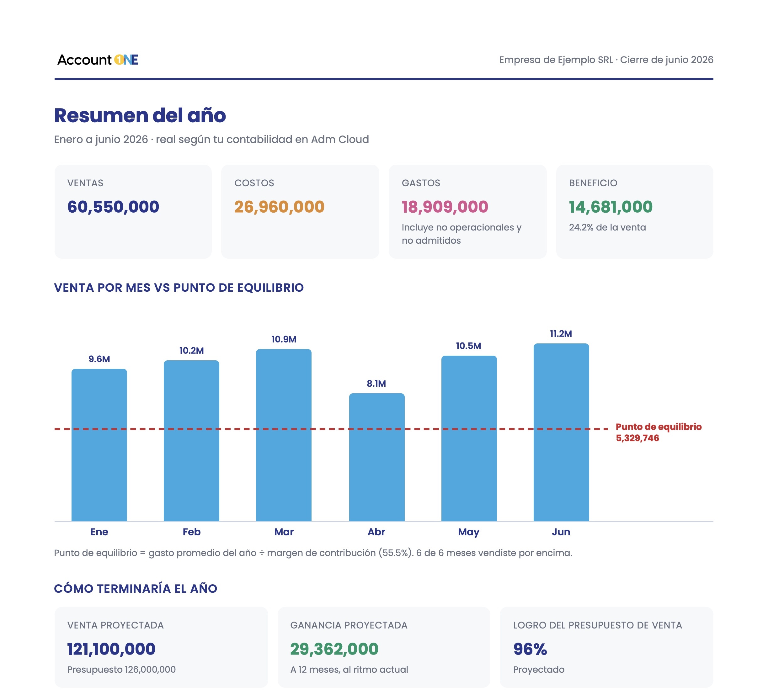Click 'LOGRO DEL PRESUPUESTO DE VENTA' label
This screenshot has height=700, width=768.
598,625
